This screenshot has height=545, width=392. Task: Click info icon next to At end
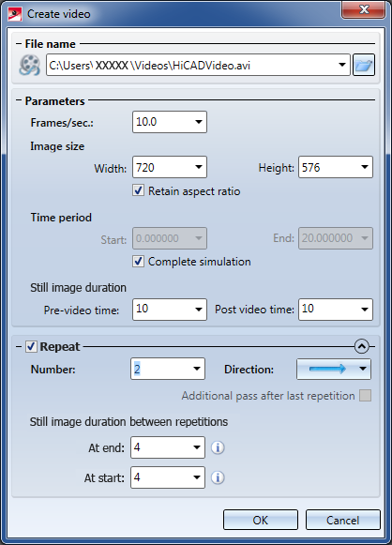coord(218,447)
